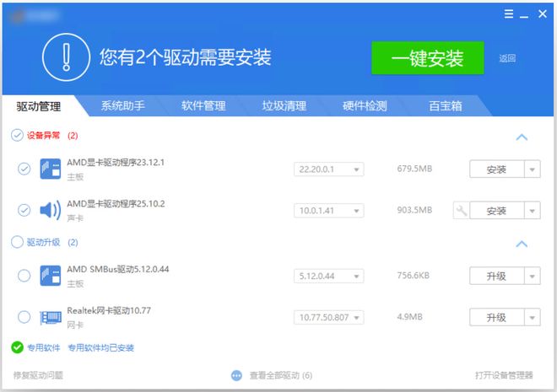Click the AMD显卡驱动程序25.10.2 driver name
557x392 pixels.
point(116,204)
